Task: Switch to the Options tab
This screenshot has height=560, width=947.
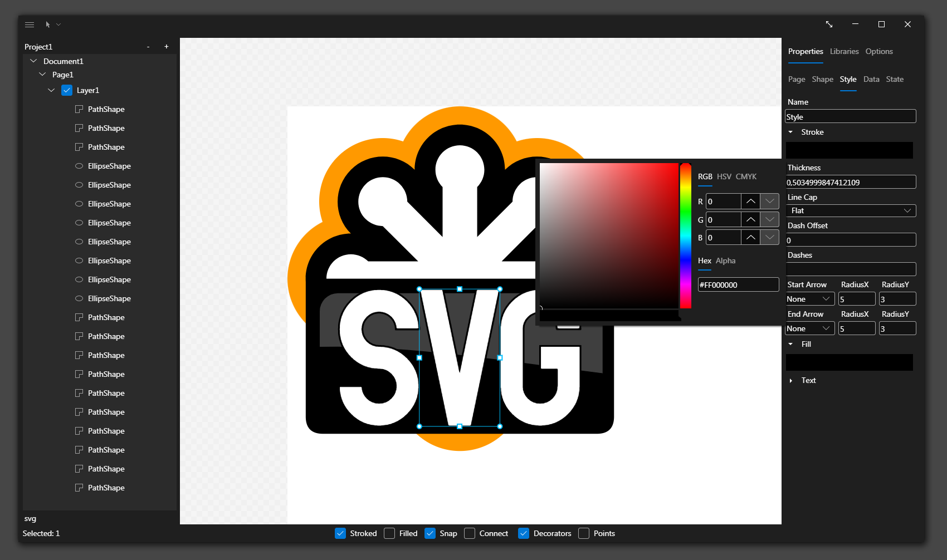Action: click(x=879, y=51)
